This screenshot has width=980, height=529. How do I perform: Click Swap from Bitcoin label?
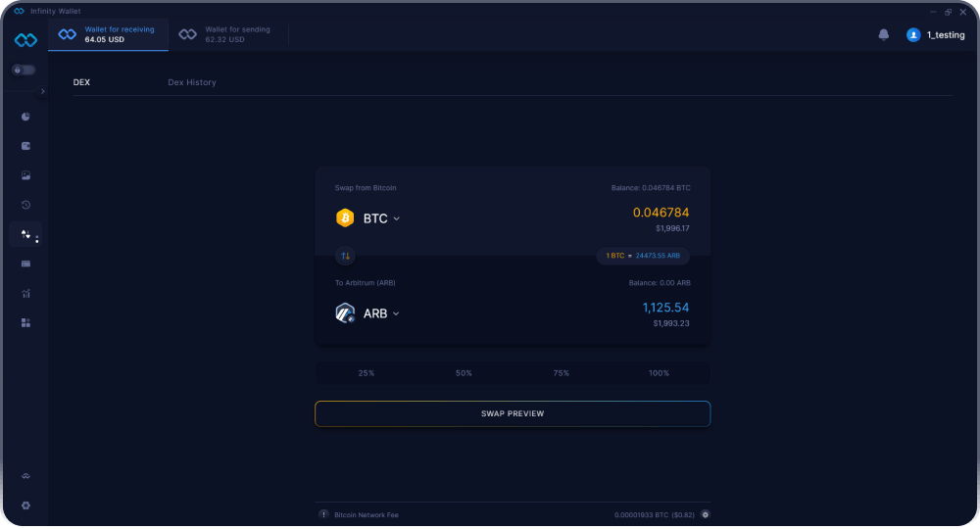[366, 188]
